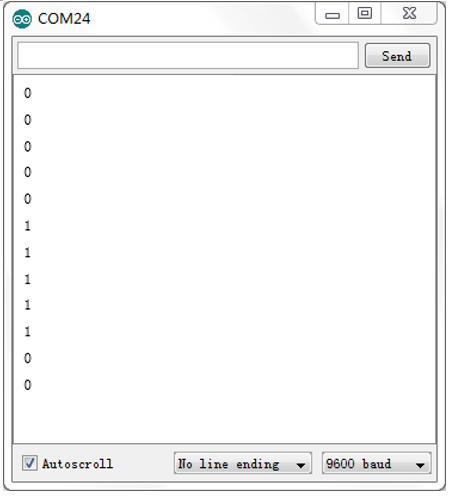This screenshot has height=496, width=451.
Task: Click the Autoscroll label text
Action: 78,464
